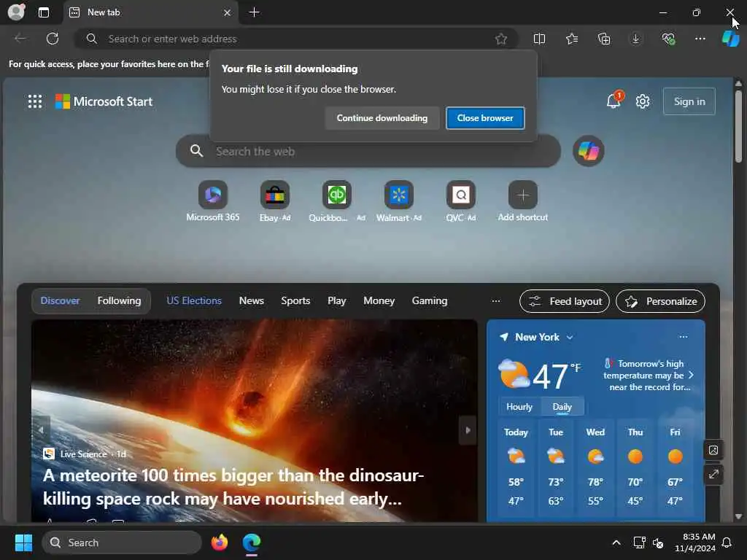Switch weather to Hourly view
Image resolution: width=747 pixels, height=560 pixels.
[519, 407]
